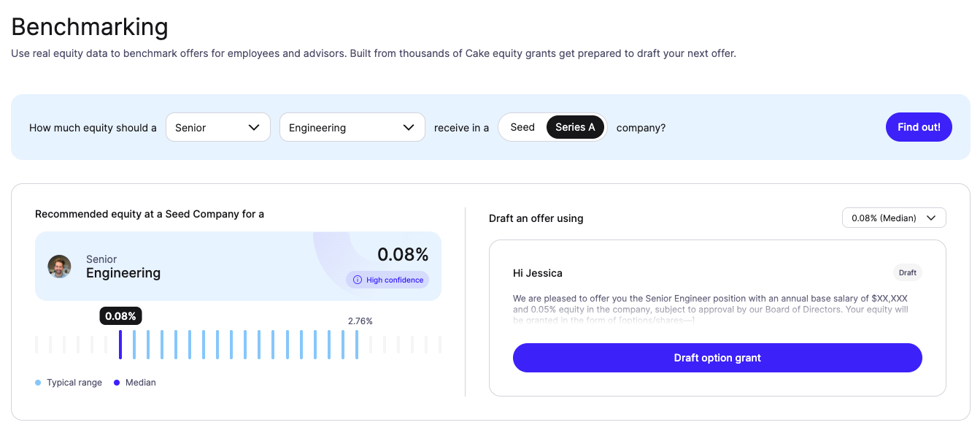The width and height of the screenshot is (980, 433).
Task: Click the Hi Jessica offer letter preview
Action: pos(717,318)
